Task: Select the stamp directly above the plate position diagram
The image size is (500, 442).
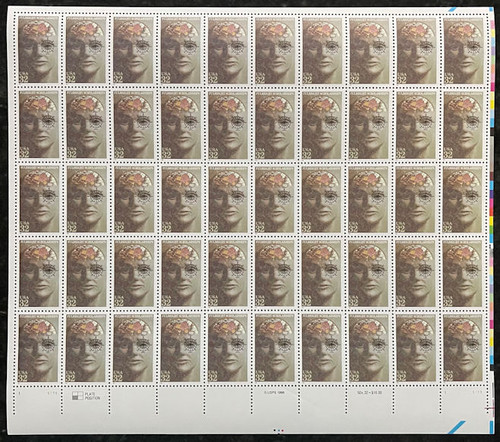Action: (86, 348)
